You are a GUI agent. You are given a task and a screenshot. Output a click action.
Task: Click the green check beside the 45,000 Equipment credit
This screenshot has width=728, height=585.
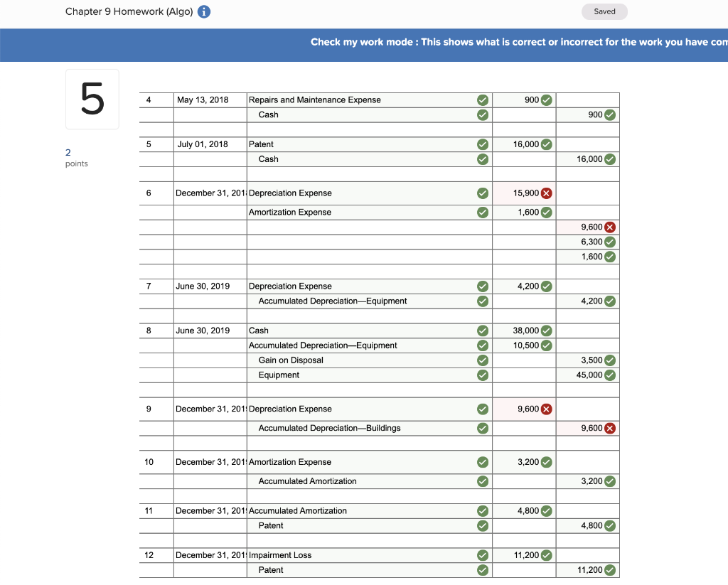[x=609, y=375]
